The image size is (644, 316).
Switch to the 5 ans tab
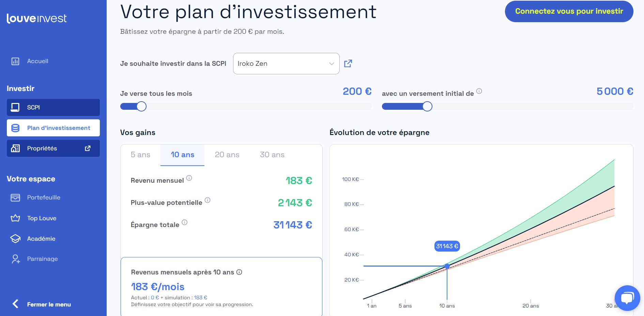140,154
